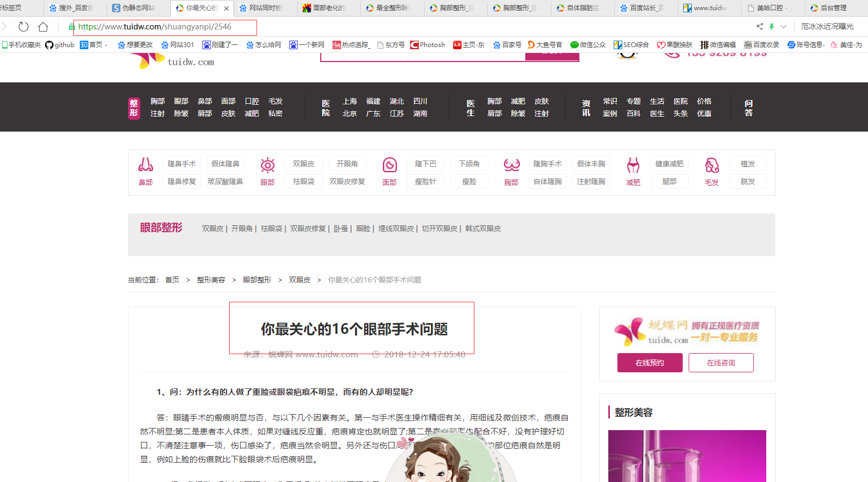This screenshot has width=868, height=482.
Task: Open the github bookmark on the bookmarks bar
Action: tap(59, 44)
